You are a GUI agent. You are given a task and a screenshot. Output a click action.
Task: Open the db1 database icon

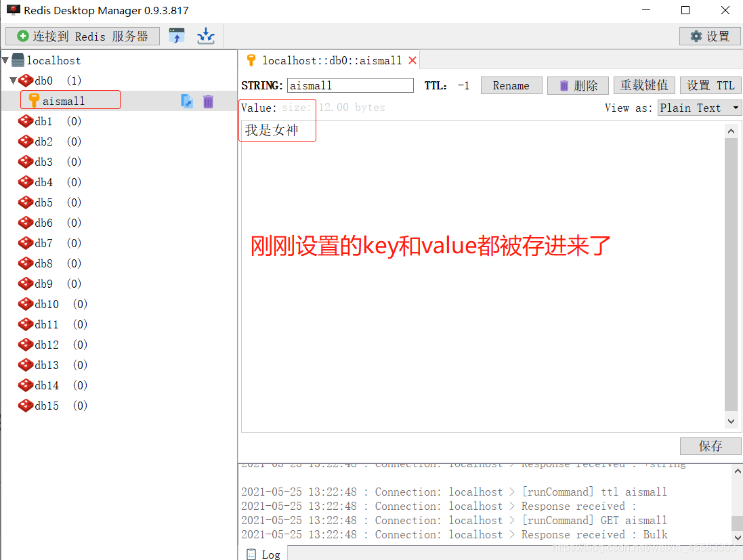pyautogui.click(x=26, y=121)
